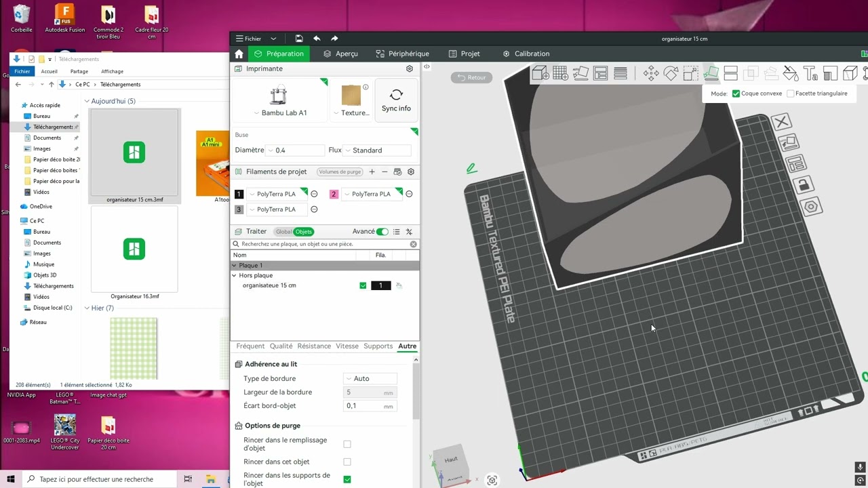Click the Save project icon

click(x=299, y=39)
